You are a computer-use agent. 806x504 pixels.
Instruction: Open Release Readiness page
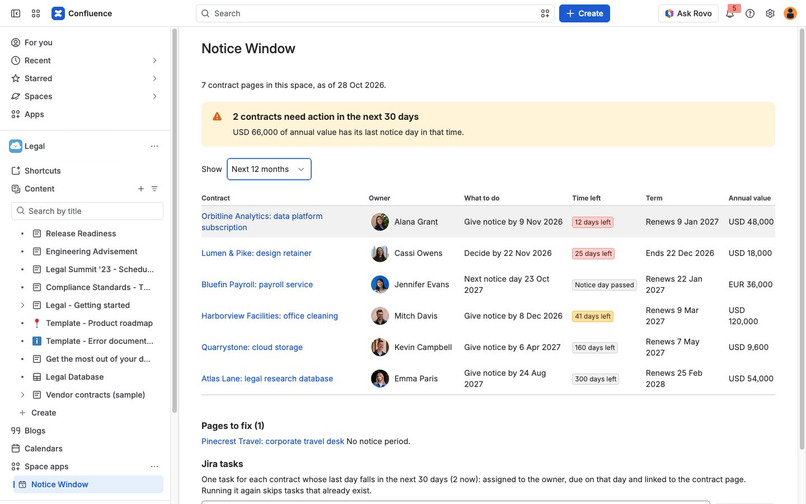[x=81, y=233]
